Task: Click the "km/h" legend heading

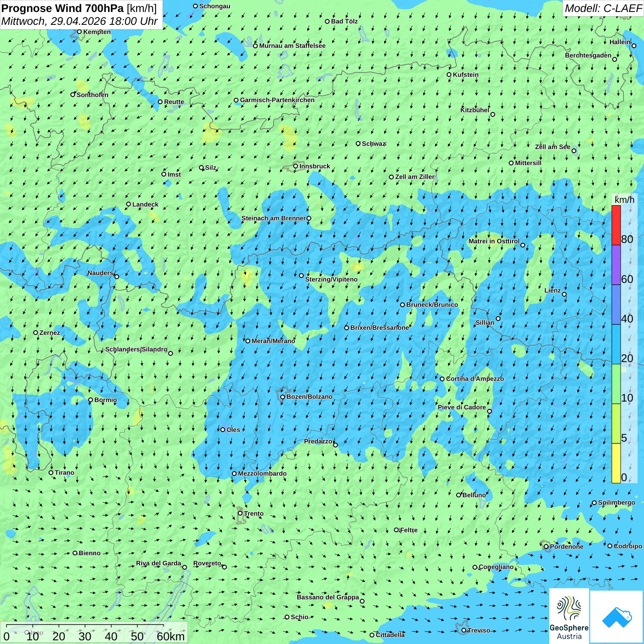Action: pos(624,200)
